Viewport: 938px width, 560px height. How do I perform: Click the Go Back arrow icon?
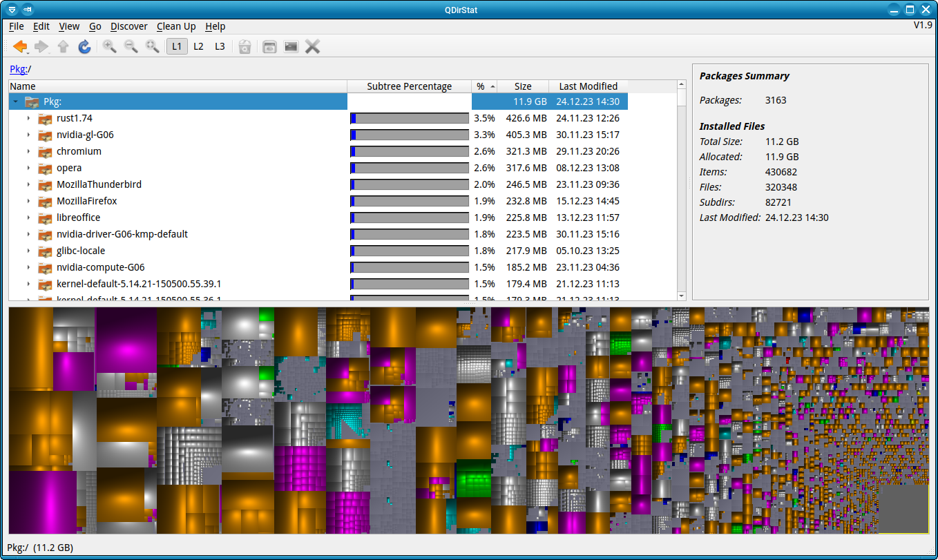pyautogui.click(x=20, y=46)
